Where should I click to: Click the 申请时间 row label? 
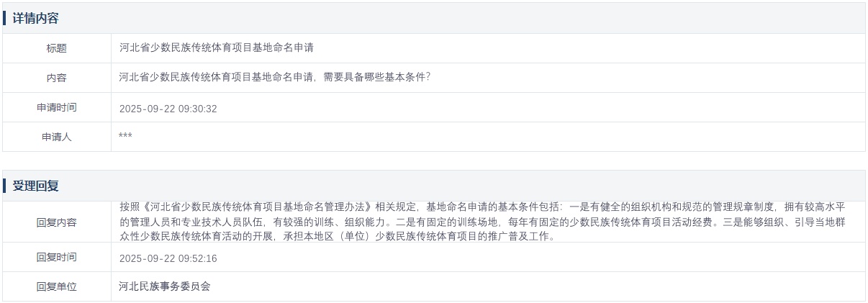pyautogui.click(x=57, y=108)
